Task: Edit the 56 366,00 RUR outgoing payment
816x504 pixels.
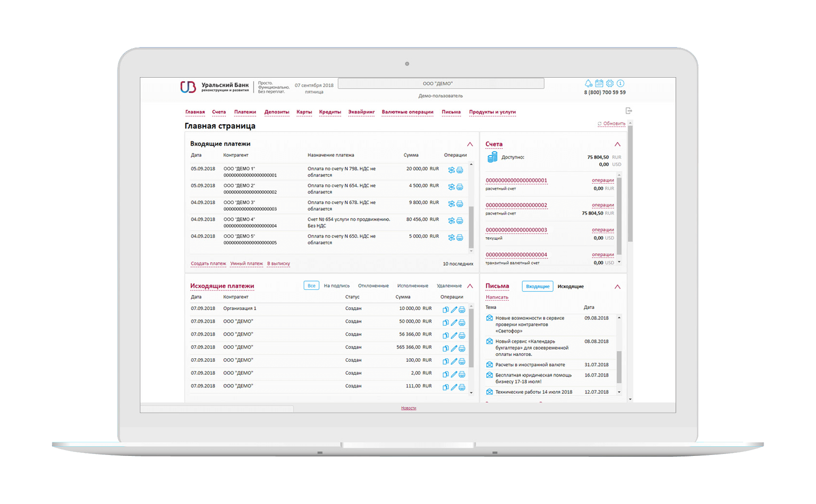Action: (454, 336)
